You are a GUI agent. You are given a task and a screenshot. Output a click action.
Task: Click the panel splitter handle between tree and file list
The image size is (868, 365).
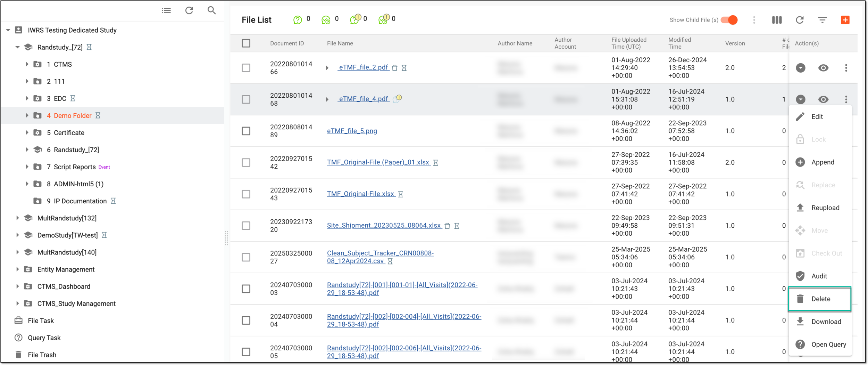[227, 238]
